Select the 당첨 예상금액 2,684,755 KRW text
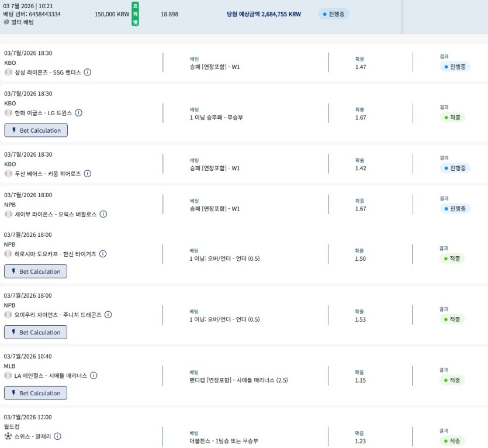Image resolution: width=488 pixels, height=448 pixels. click(x=264, y=14)
